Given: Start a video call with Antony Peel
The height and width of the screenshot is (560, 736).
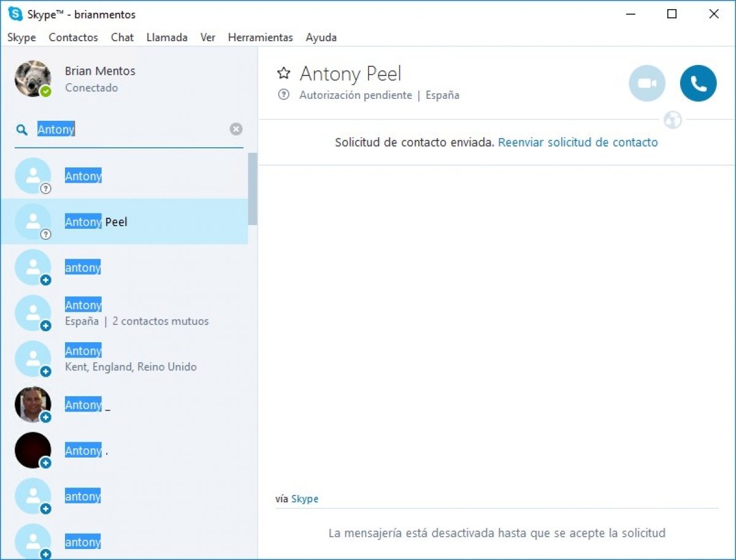Looking at the screenshot, I should pos(647,83).
